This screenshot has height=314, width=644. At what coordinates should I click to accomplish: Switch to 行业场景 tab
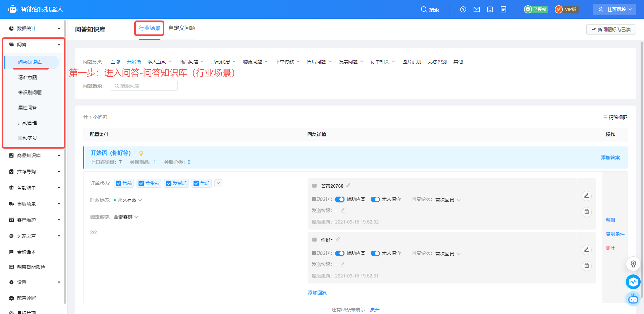coord(150,28)
